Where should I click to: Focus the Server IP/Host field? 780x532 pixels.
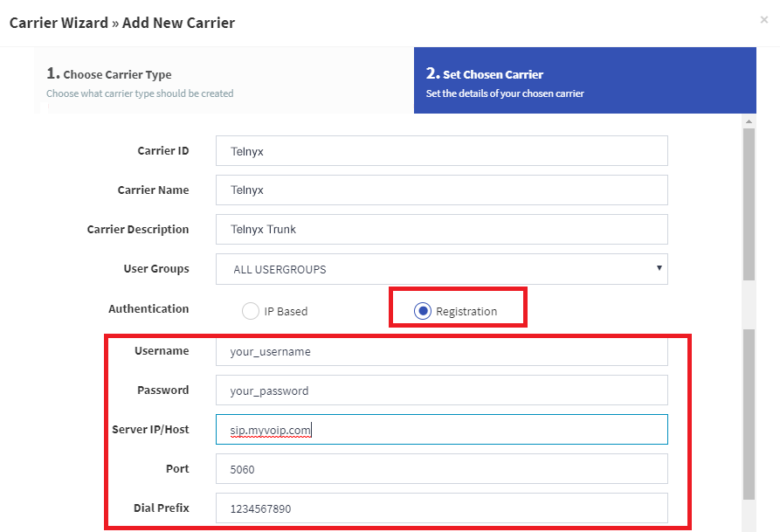pos(442,429)
